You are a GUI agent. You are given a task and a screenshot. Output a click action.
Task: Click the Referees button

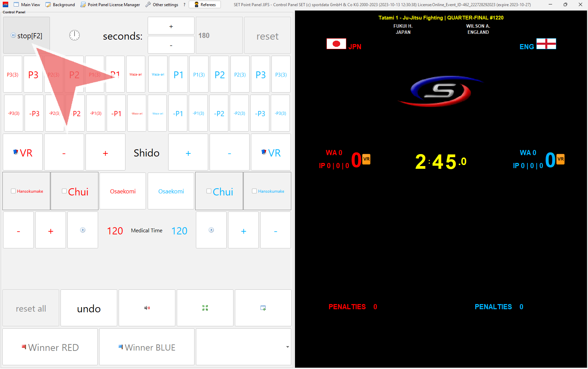pos(205,5)
